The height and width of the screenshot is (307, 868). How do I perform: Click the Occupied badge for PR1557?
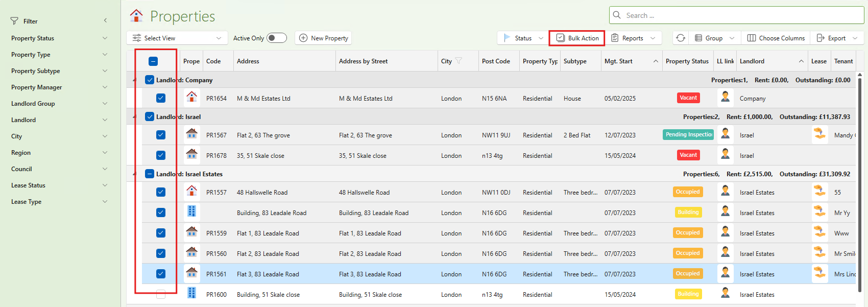click(688, 192)
